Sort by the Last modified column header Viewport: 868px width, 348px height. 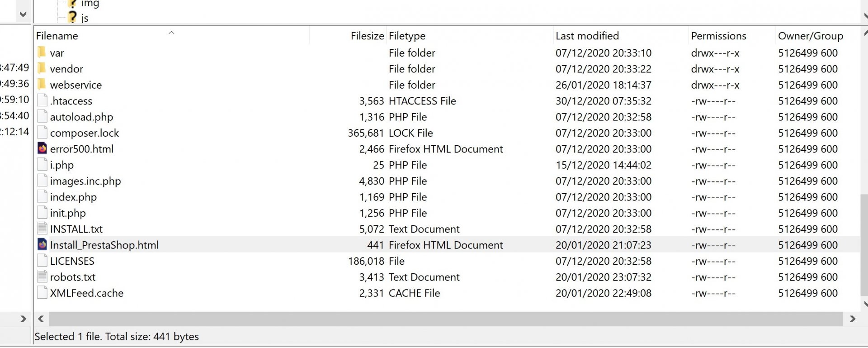click(587, 36)
